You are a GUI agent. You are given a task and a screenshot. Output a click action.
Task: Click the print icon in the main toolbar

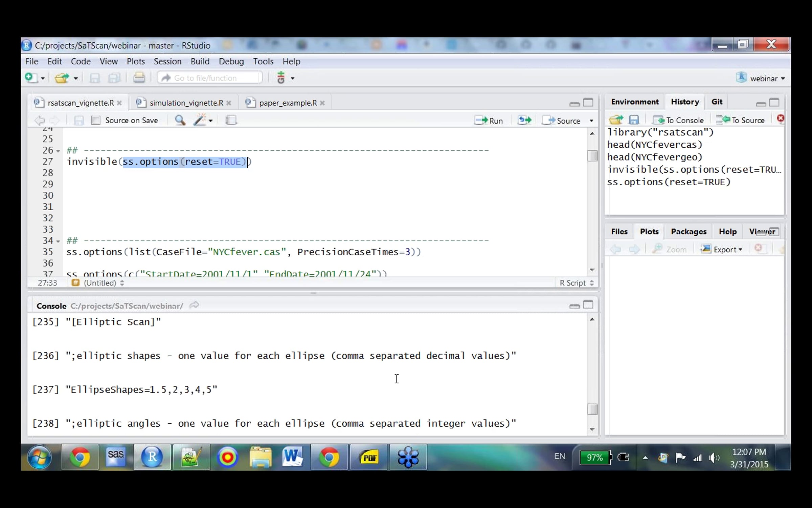tap(139, 78)
